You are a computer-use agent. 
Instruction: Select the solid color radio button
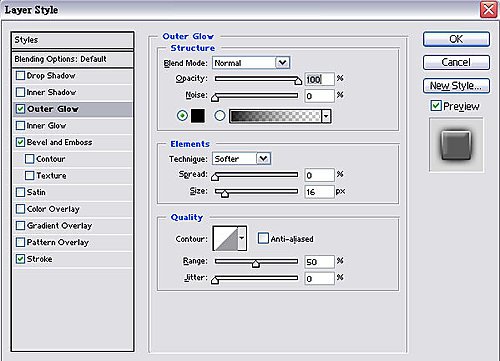click(x=182, y=116)
